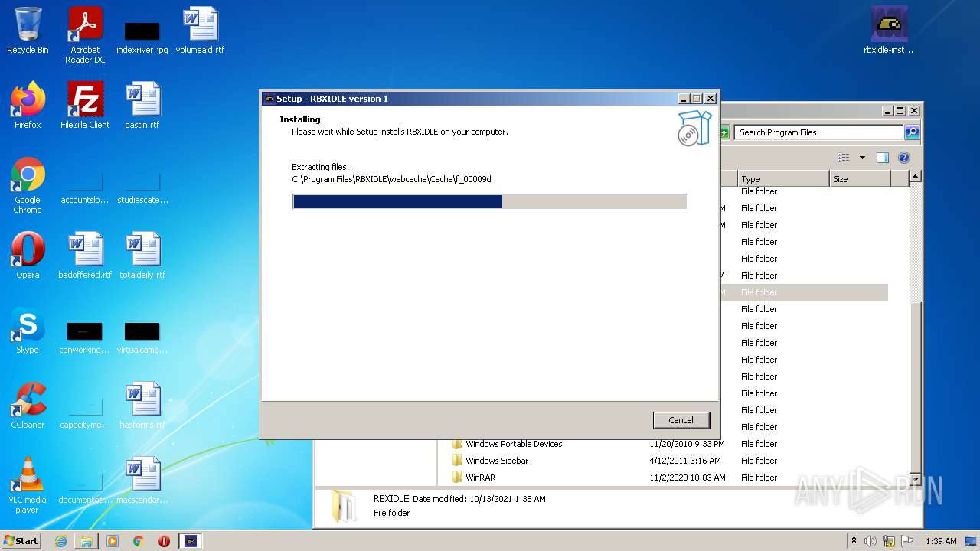Open Explorer help icon
This screenshot has width=980, height=551.
tap(903, 158)
